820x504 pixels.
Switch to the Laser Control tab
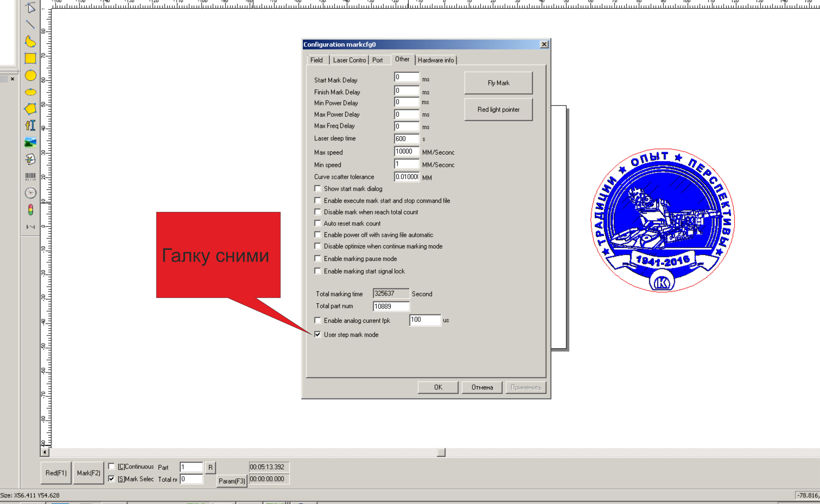tap(349, 60)
